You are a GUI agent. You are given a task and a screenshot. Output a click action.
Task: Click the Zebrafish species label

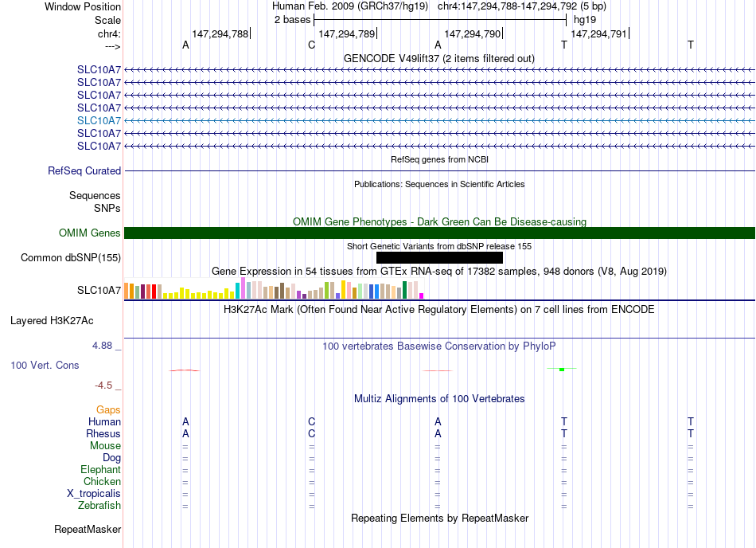pos(99,505)
